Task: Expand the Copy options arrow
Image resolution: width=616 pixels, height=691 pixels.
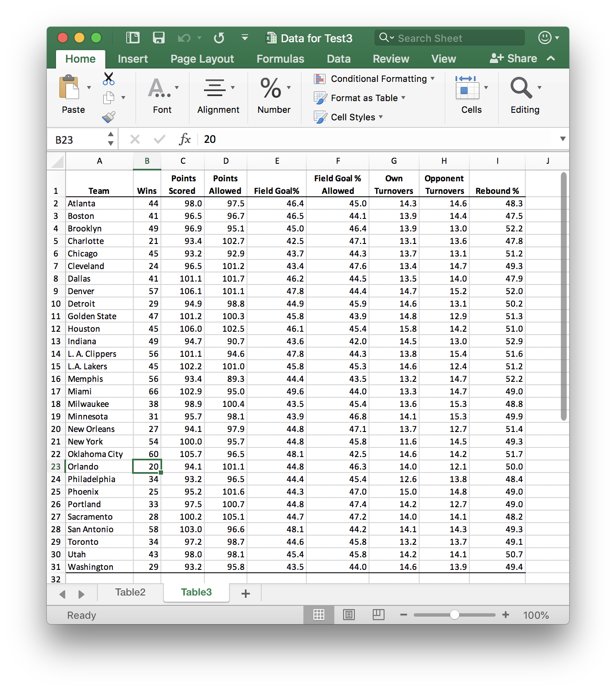Action: coord(123,98)
